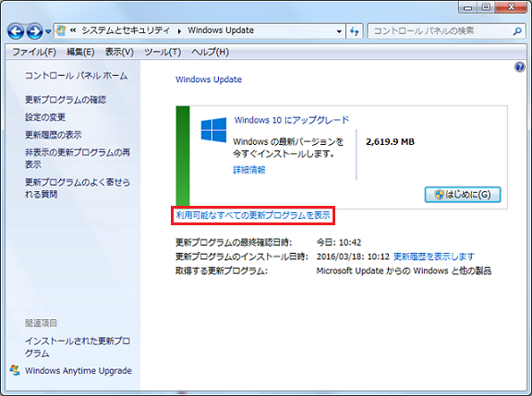
Task: Maximize the Windows Update window
Action: pos(486,7)
